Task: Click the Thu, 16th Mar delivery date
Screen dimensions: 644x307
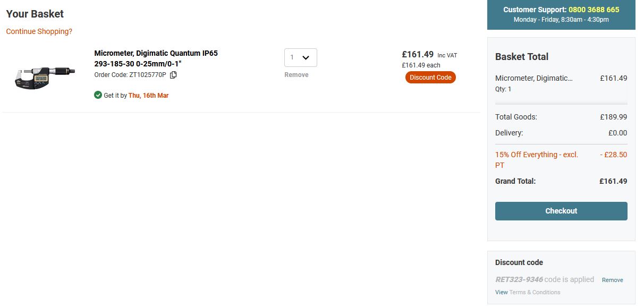Action: tap(148, 96)
